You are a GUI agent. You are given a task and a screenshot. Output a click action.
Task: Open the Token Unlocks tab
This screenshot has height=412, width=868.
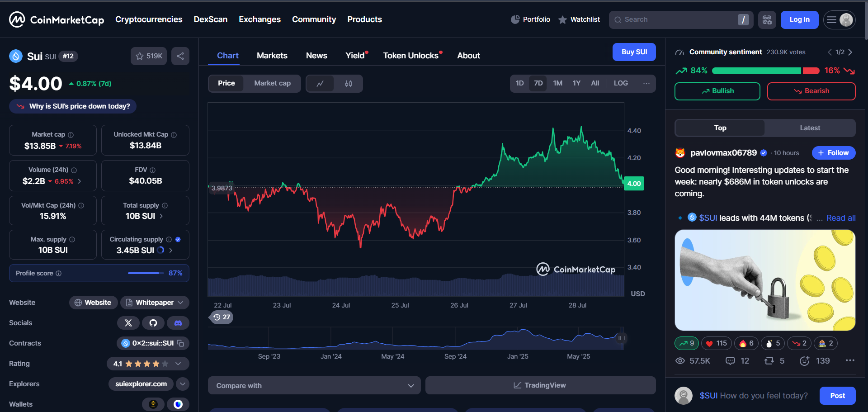click(412, 56)
